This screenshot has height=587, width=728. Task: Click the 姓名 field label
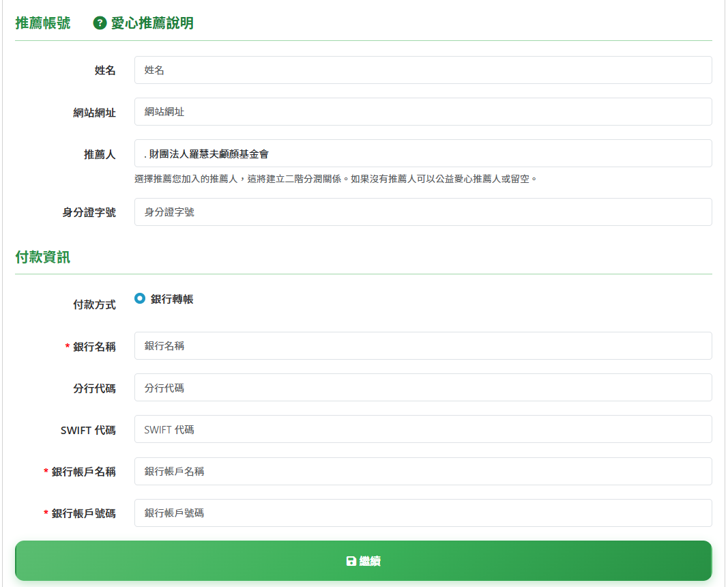click(x=105, y=71)
